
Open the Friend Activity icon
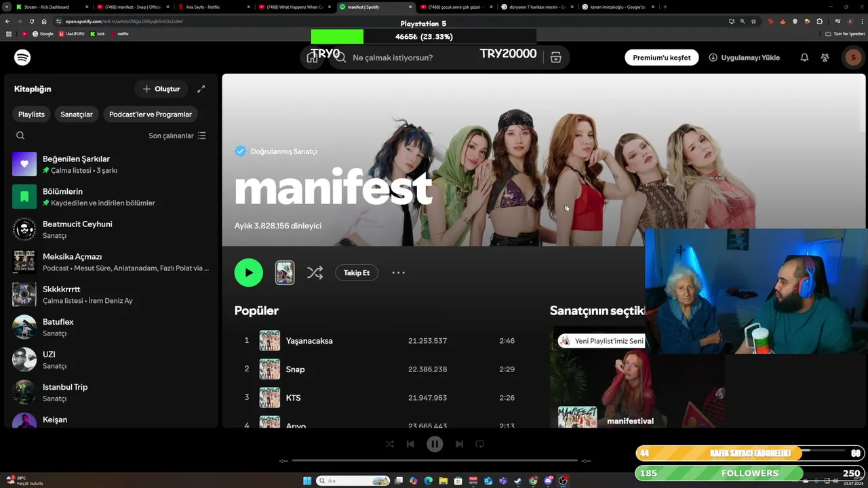(x=825, y=58)
